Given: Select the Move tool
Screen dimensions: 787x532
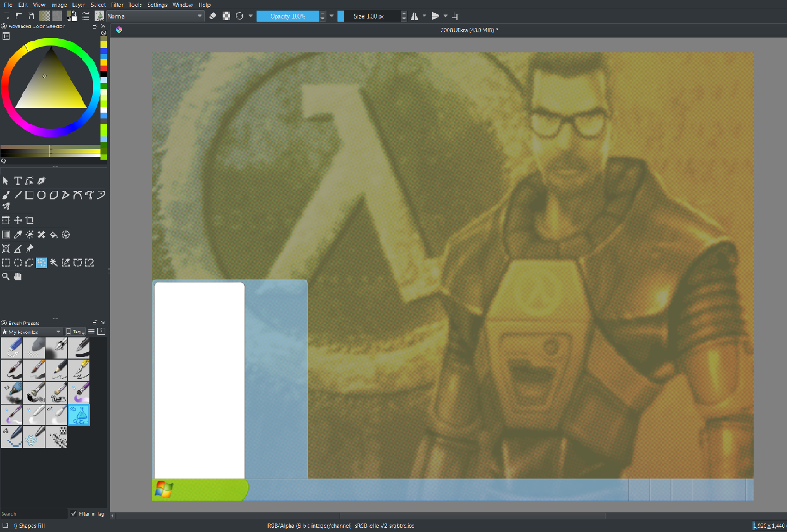Looking at the screenshot, I should pos(17,221).
